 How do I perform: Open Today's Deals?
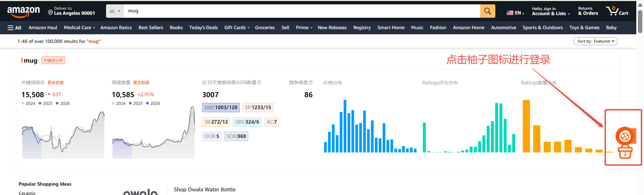[x=203, y=27]
